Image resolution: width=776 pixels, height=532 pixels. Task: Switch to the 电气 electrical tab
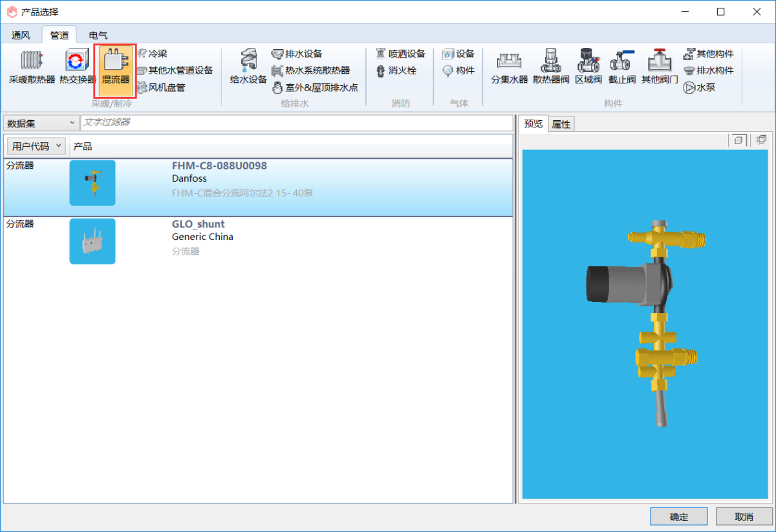pyautogui.click(x=98, y=35)
